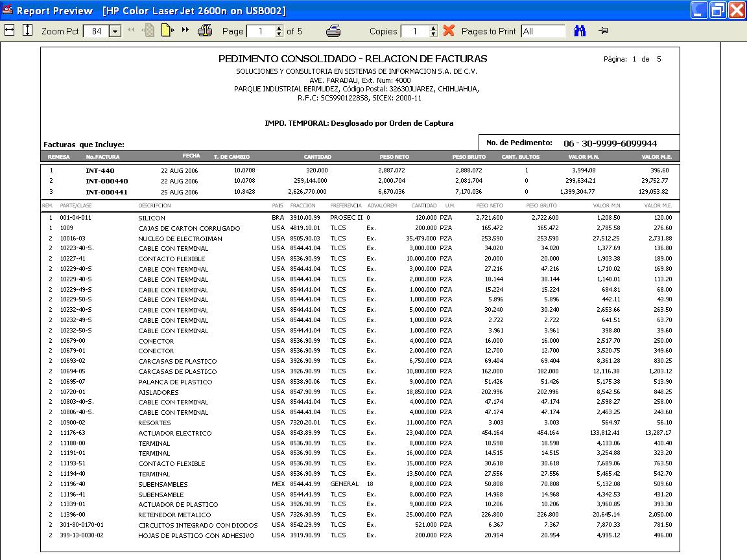Increase Copies with the up arrow

[x=433, y=29]
